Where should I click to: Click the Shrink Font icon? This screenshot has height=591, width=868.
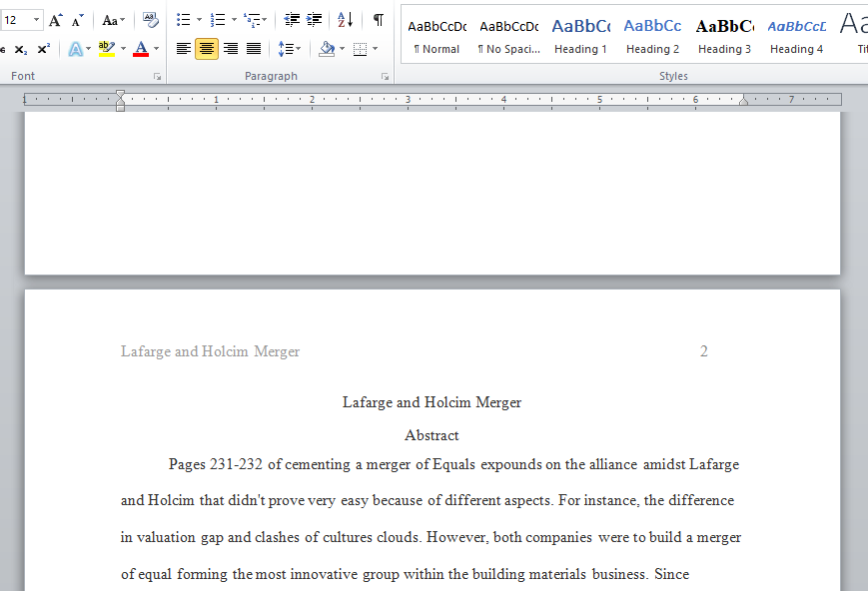(78, 21)
